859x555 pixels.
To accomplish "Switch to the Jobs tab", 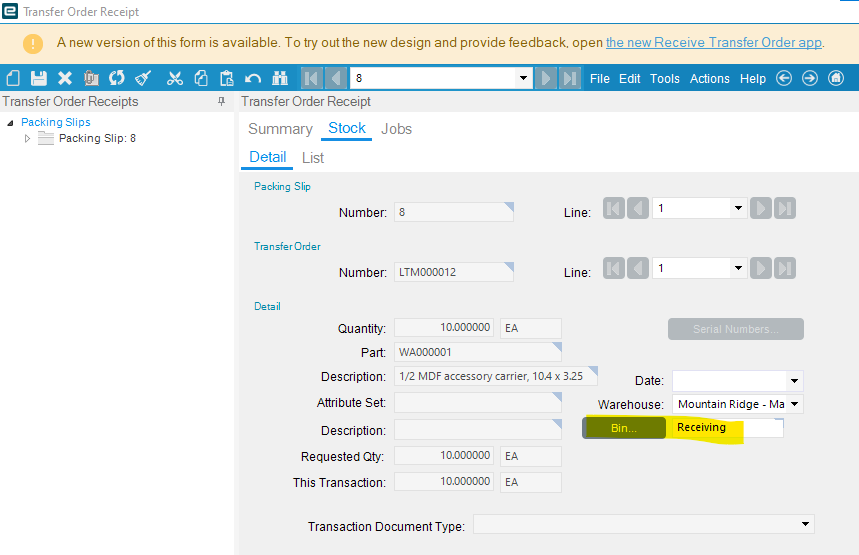I will (396, 129).
